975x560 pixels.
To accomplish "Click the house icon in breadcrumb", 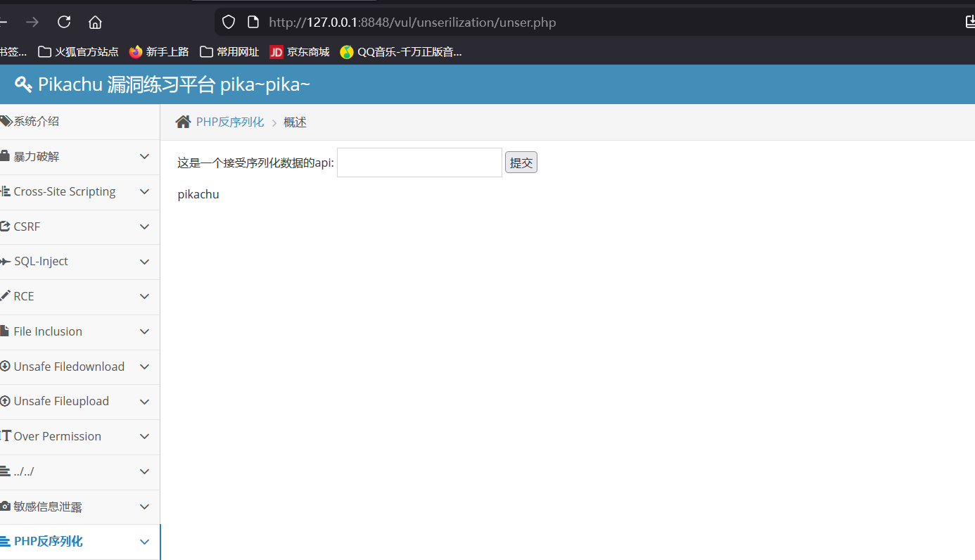I will 183,122.
